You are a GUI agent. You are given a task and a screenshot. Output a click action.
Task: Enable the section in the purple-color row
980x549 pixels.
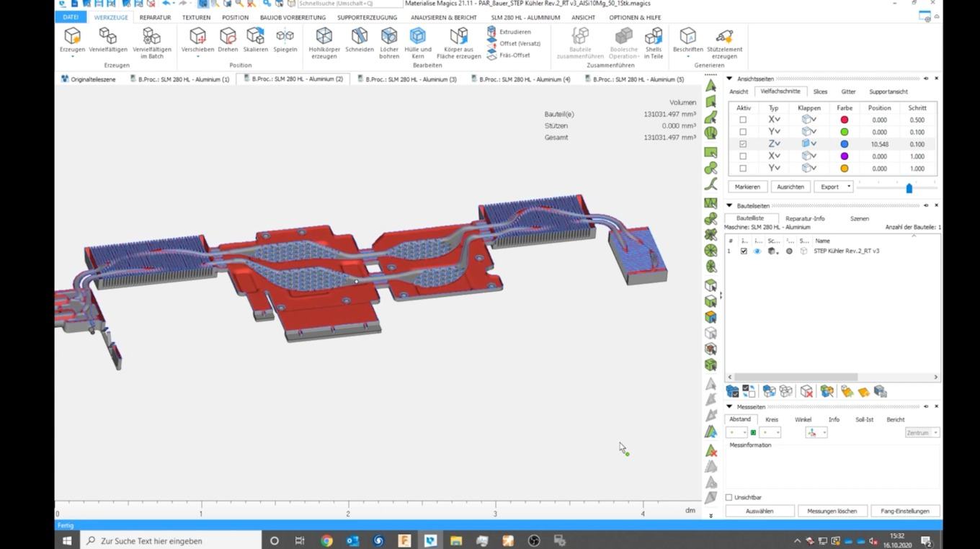(743, 156)
